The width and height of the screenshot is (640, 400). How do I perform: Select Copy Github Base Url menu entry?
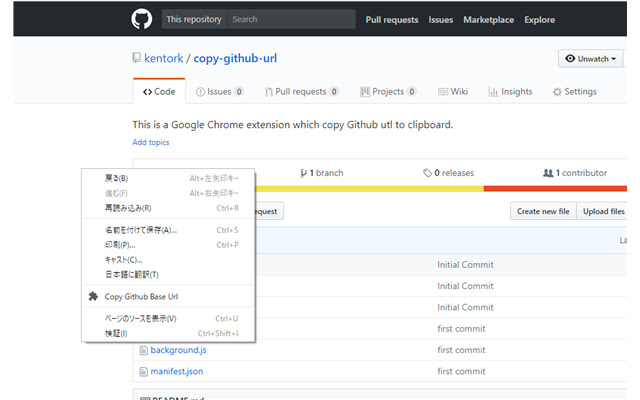tap(168, 296)
